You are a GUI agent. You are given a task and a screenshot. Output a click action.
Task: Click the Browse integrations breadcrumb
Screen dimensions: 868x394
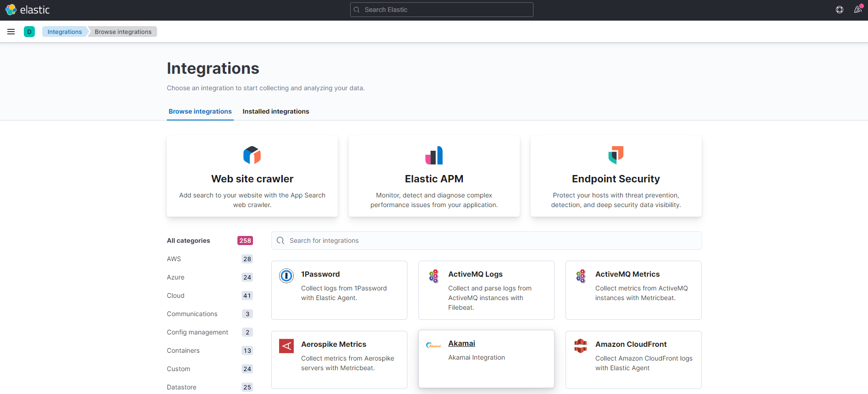pyautogui.click(x=123, y=32)
